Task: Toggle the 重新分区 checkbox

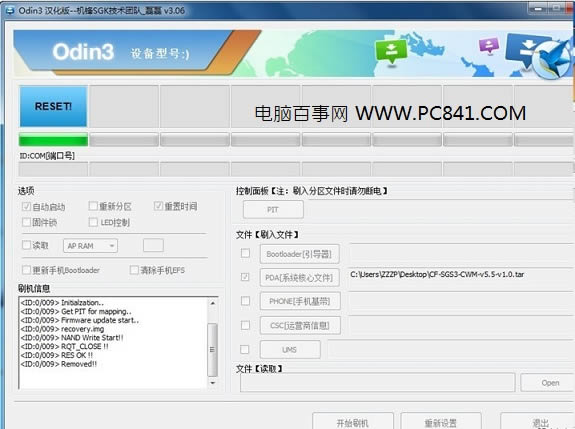Action: coord(93,206)
